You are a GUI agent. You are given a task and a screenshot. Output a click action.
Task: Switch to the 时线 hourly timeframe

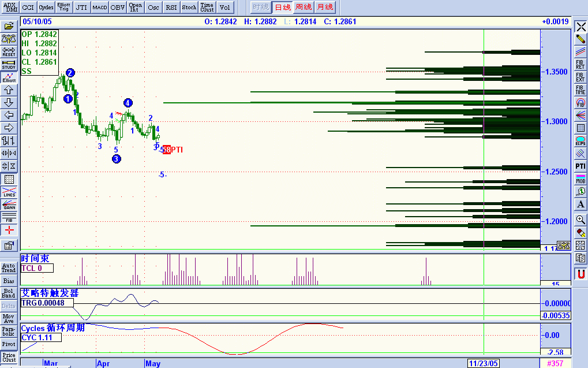tap(261, 7)
